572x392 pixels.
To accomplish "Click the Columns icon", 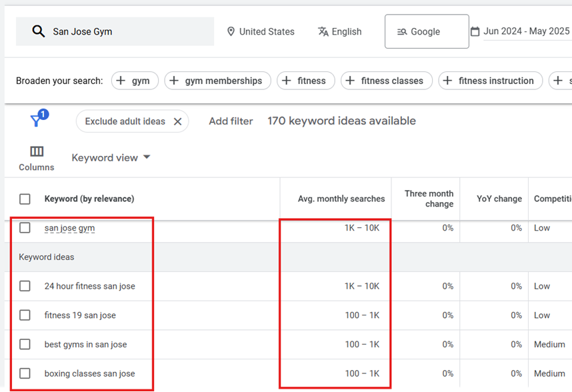I will [x=37, y=151].
